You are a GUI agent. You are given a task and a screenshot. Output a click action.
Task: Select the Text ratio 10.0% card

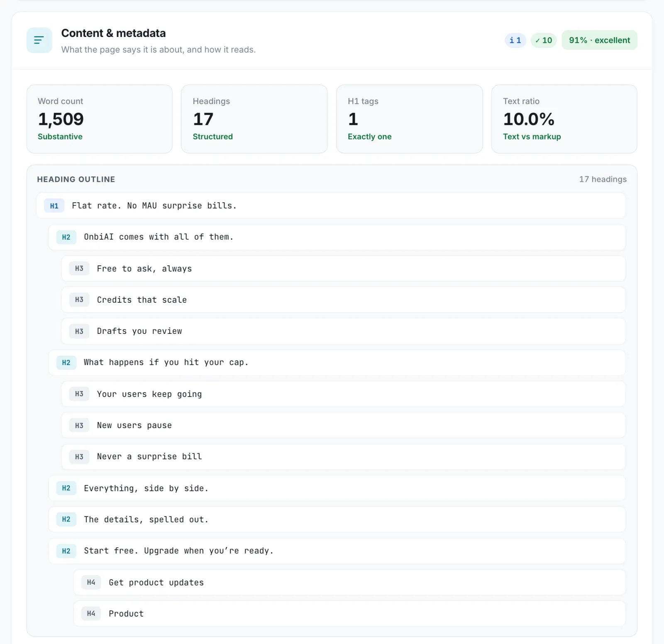(x=564, y=119)
